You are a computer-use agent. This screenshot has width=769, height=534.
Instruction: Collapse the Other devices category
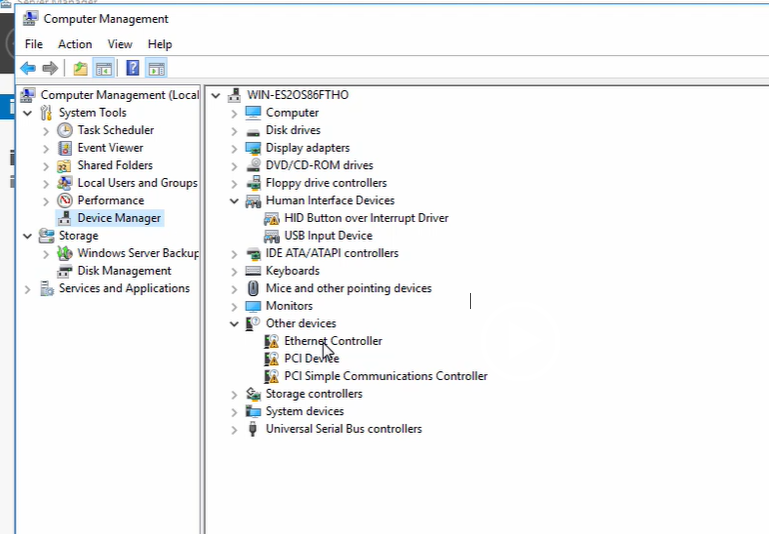point(234,324)
